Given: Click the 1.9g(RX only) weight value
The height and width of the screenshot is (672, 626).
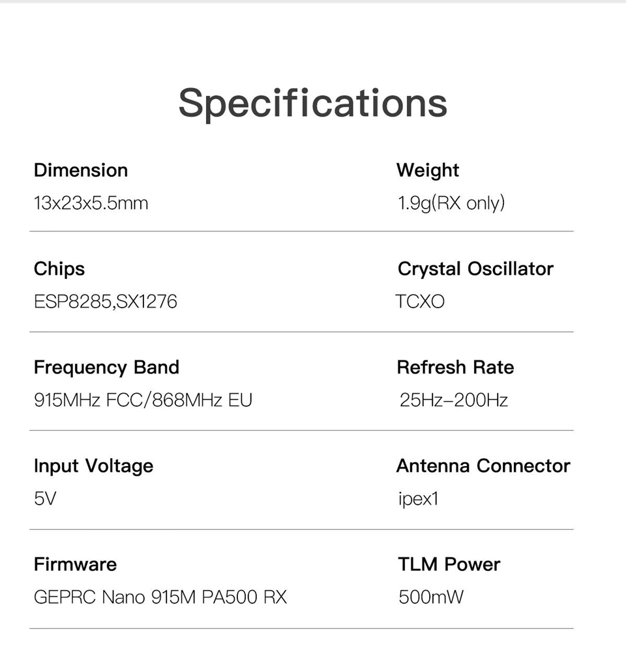Looking at the screenshot, I should [451, 203].
